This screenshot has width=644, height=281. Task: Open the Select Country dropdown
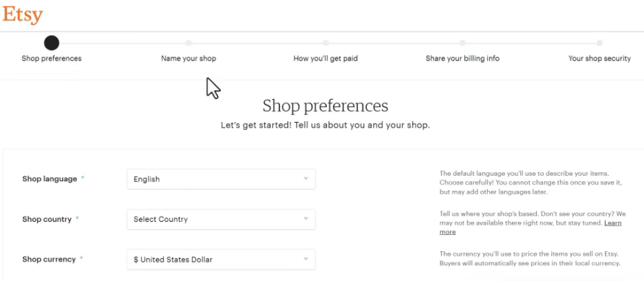(221, 219)
